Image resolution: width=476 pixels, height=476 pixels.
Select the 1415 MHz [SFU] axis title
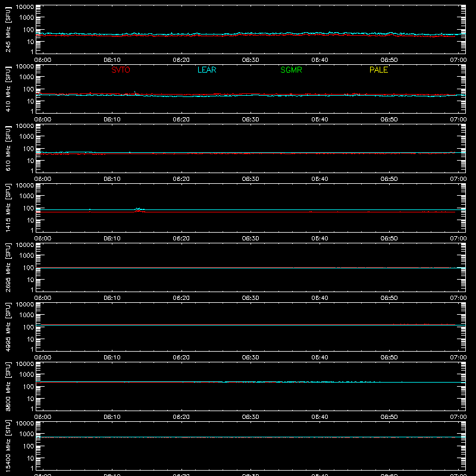(8, 208)
